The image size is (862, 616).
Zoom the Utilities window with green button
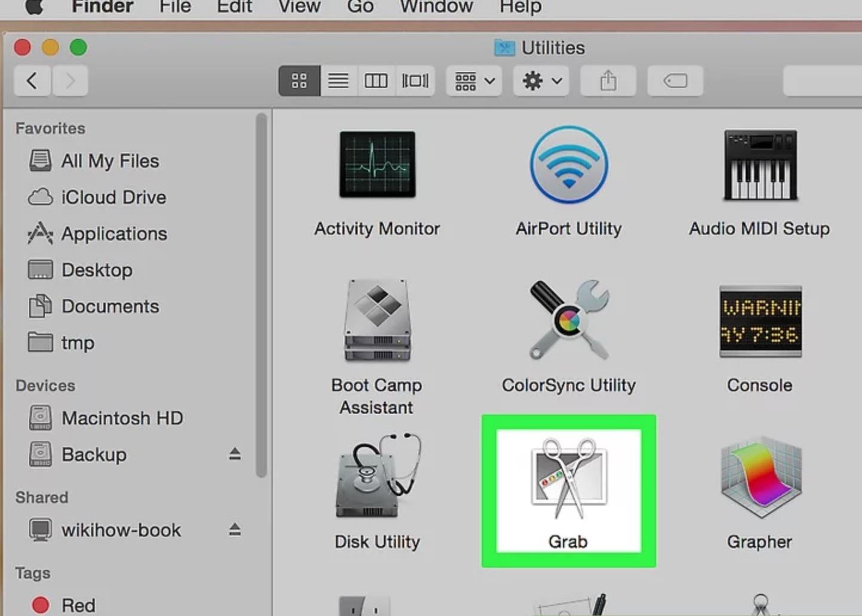coord(78,47)
